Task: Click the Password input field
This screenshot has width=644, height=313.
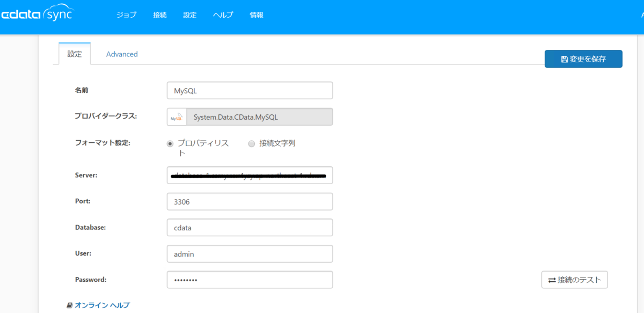Action: click(x=250, y=280)
